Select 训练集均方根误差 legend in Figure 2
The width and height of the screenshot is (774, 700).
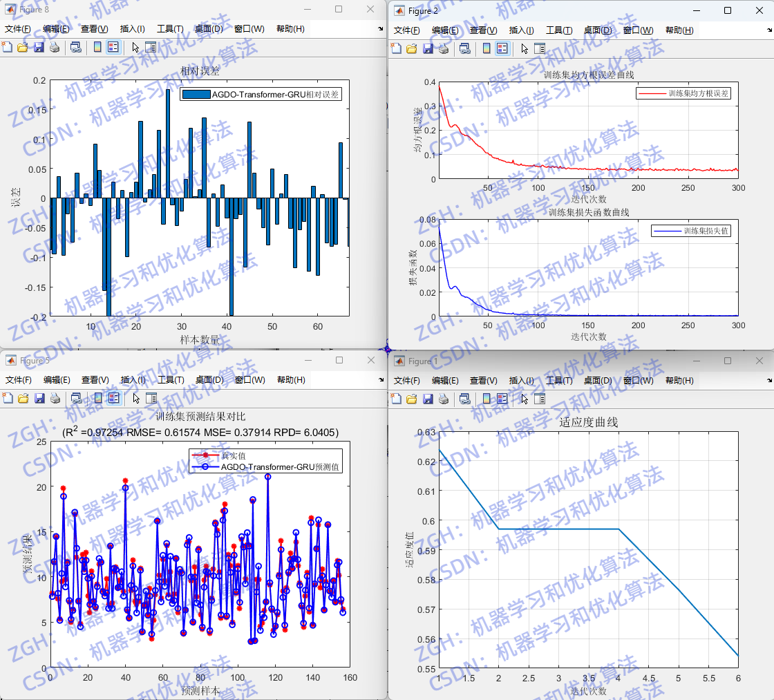pos(683,93)
